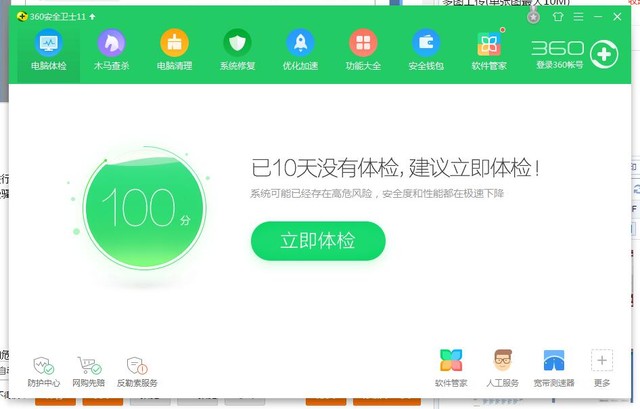Click the 已10天没有体检 headline text
The image size is (640, 409).
(x=395, y=168)
